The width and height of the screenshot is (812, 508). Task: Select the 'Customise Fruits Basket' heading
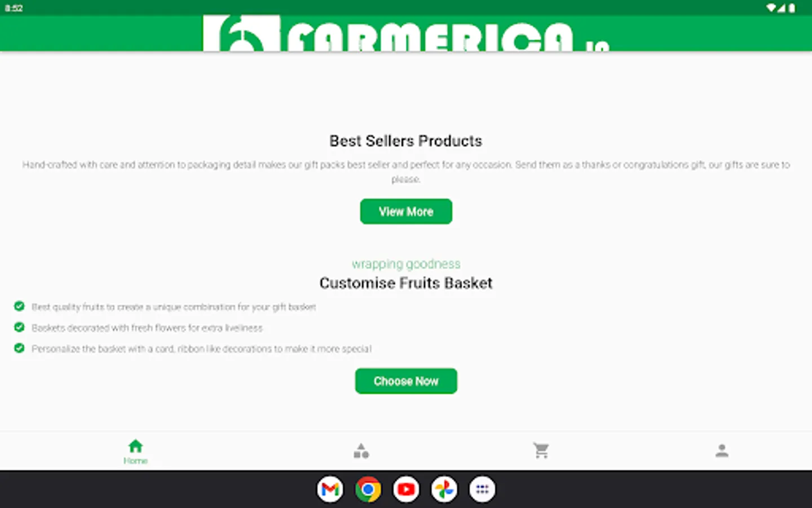406,283
